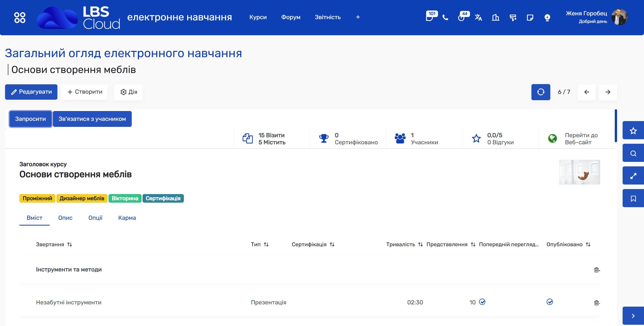Click the star favorites sidebar button

coord(633,130)
